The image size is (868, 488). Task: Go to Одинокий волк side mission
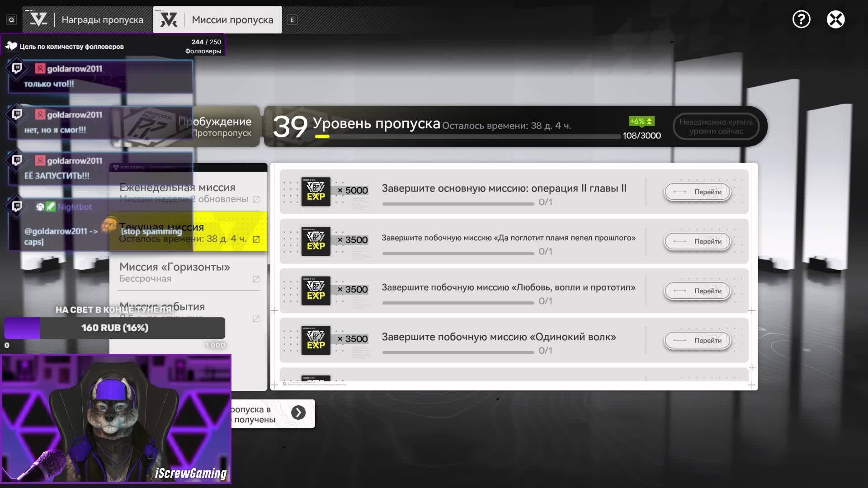[x=697, y=340]
